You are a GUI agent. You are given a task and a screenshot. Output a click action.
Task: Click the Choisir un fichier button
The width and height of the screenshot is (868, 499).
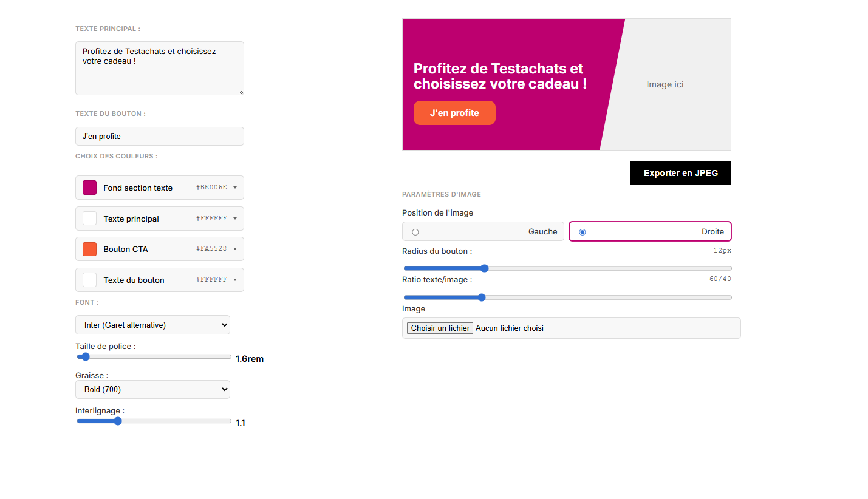coord(440,328)
